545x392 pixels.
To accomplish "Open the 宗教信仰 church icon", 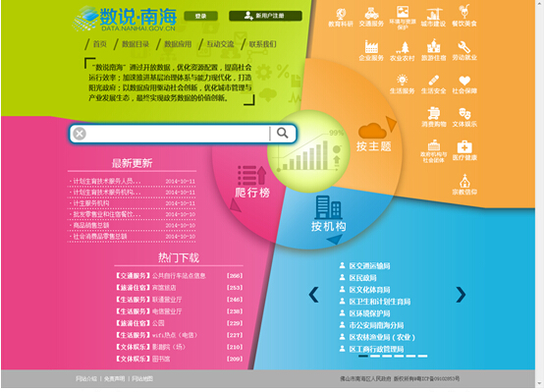I will pos(464,181).
